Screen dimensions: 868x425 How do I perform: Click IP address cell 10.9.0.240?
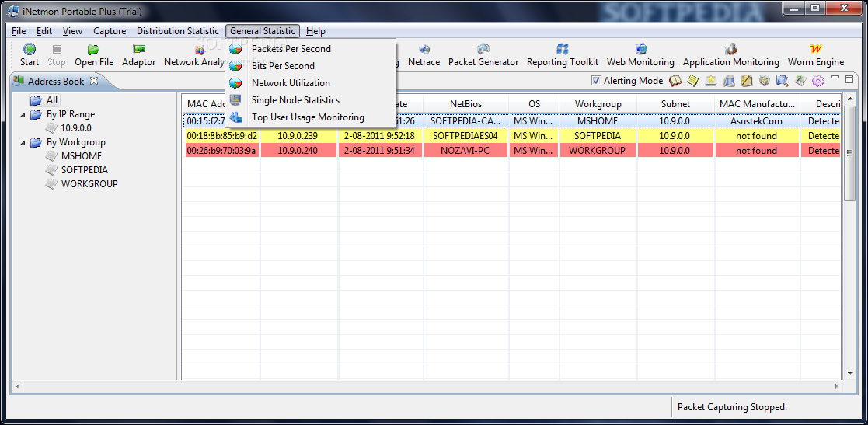click(298, 151)
